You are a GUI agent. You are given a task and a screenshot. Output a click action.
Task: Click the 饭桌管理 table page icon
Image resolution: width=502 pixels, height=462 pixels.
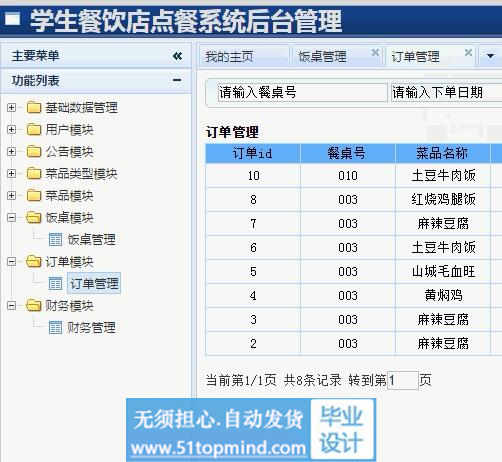(55, 239)
